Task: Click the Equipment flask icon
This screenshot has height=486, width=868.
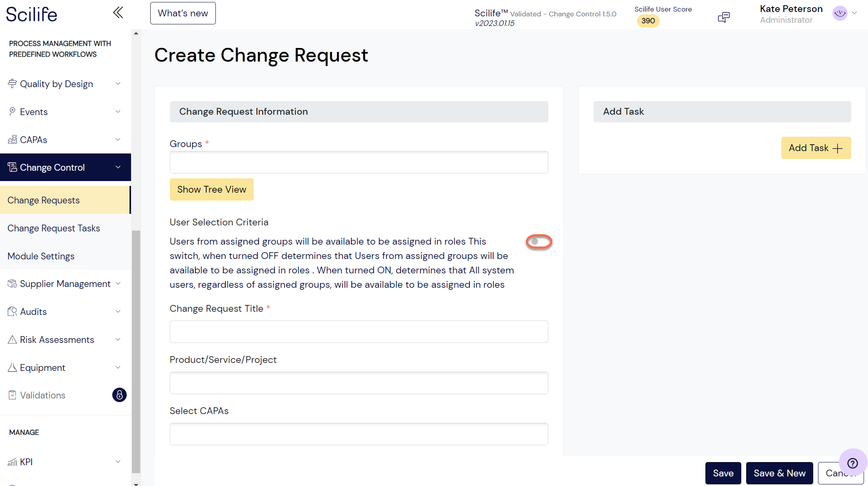Action: click(x=12, y=367)
